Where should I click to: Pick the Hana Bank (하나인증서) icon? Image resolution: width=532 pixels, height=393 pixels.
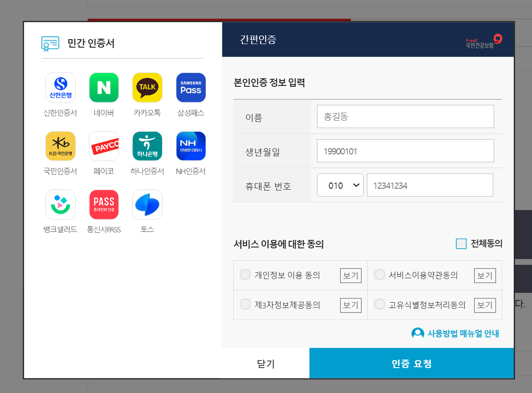[x=147, y=146]
